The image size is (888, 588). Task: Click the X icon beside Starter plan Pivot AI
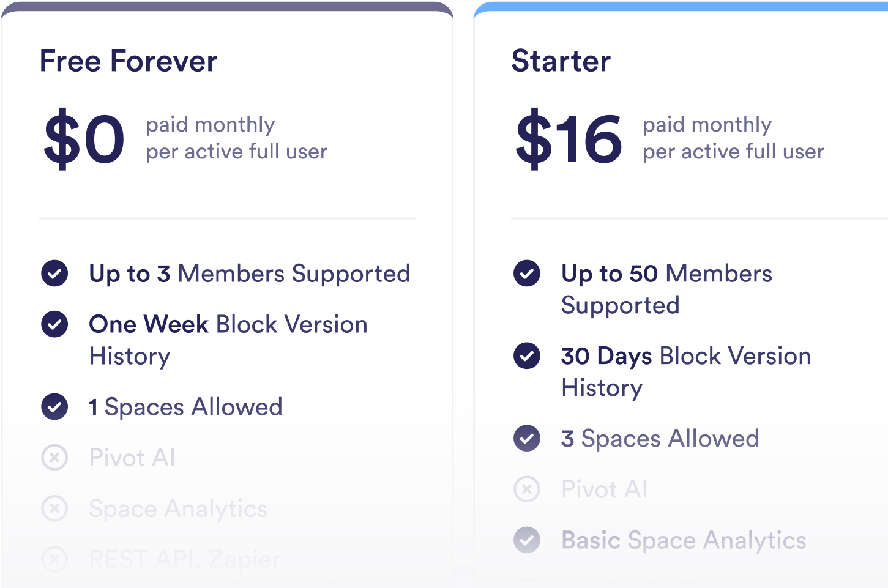(x=527, y=489)
